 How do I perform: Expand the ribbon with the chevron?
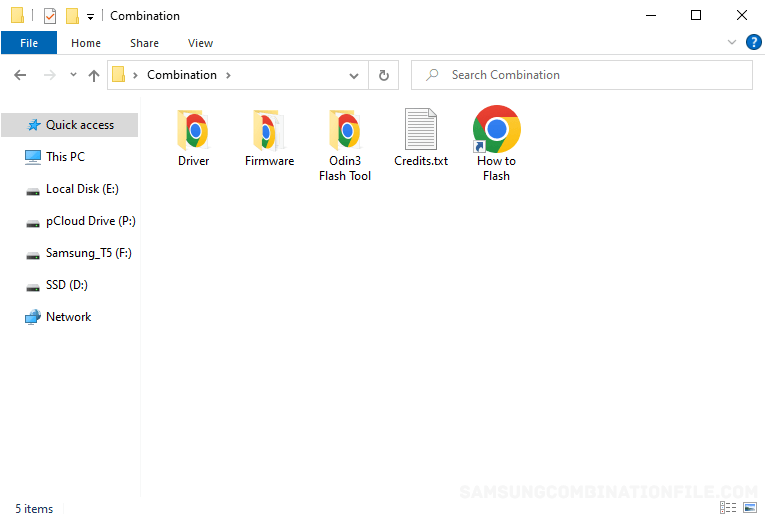point(731,43)
